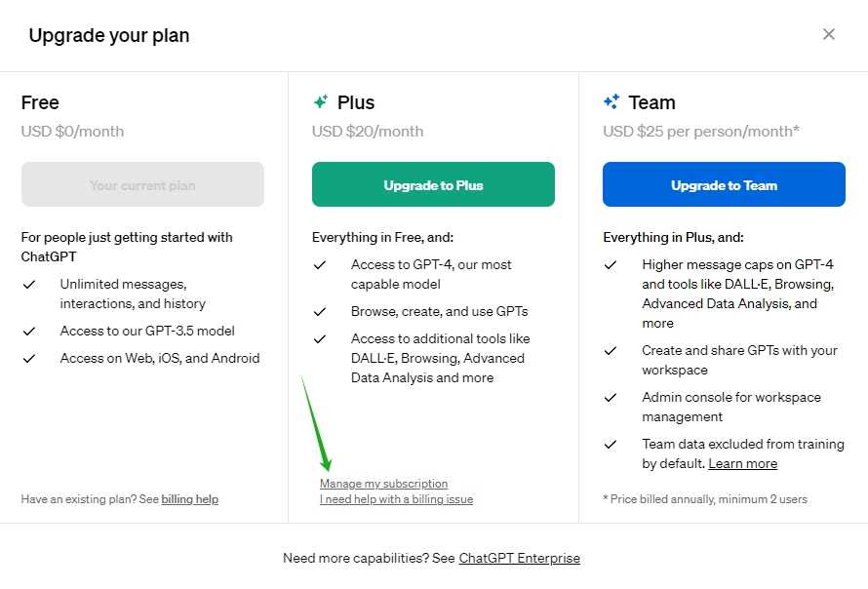Open the ChatGPT Enterprise link
The image size is (868, 589).
pos(520,558)
